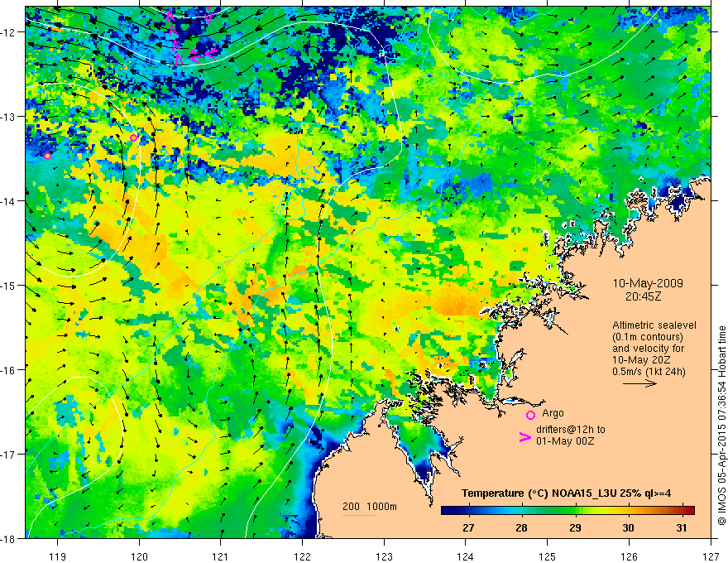The width and height of the screenshot is (728, 563).
Task: Click the longitude axis label 127
Action: 711,556
